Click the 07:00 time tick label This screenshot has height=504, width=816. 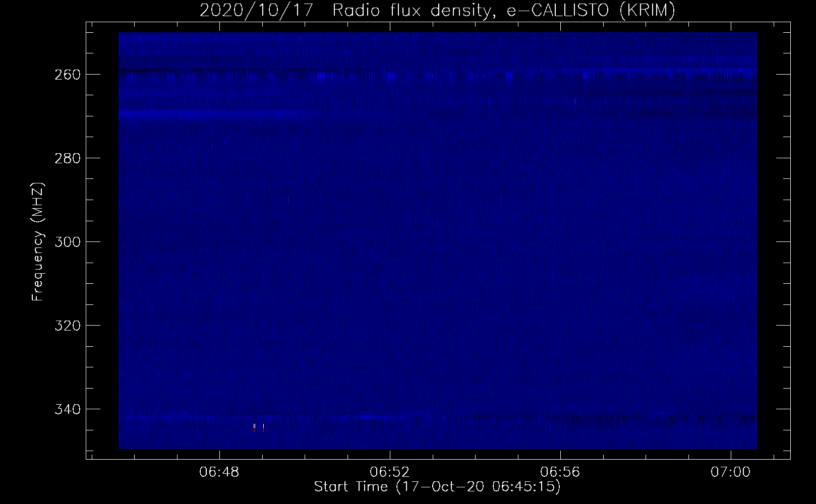(731, 472)
